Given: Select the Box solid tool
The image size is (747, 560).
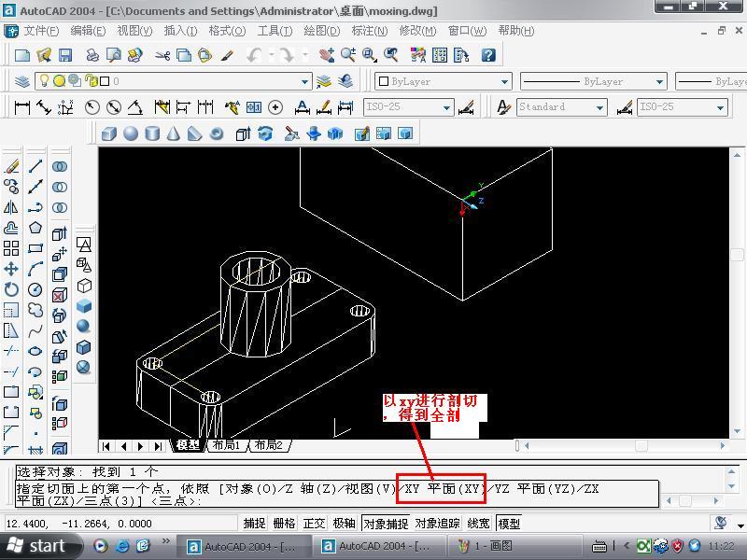Looking at the screenshot, I should click(x=109, y=133).
